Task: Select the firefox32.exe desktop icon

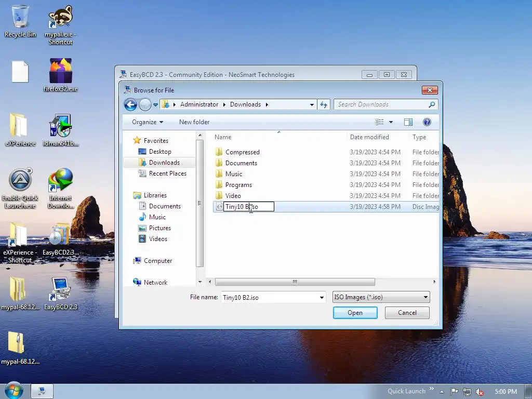Action: pyautogui.click(x=60, y=75)
